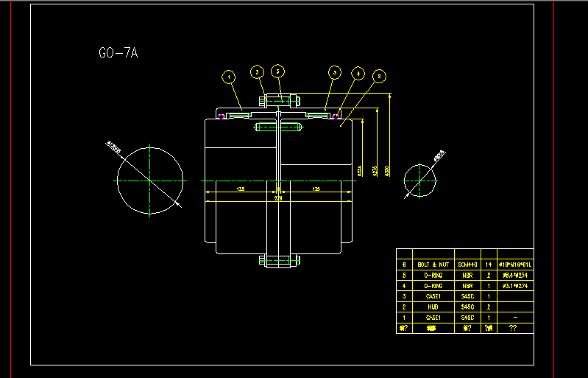The image size is (588, 378).
Task: Click the size spec cell of row 5 O-RING
Action: pyautogui.click(x=515, y=275)
